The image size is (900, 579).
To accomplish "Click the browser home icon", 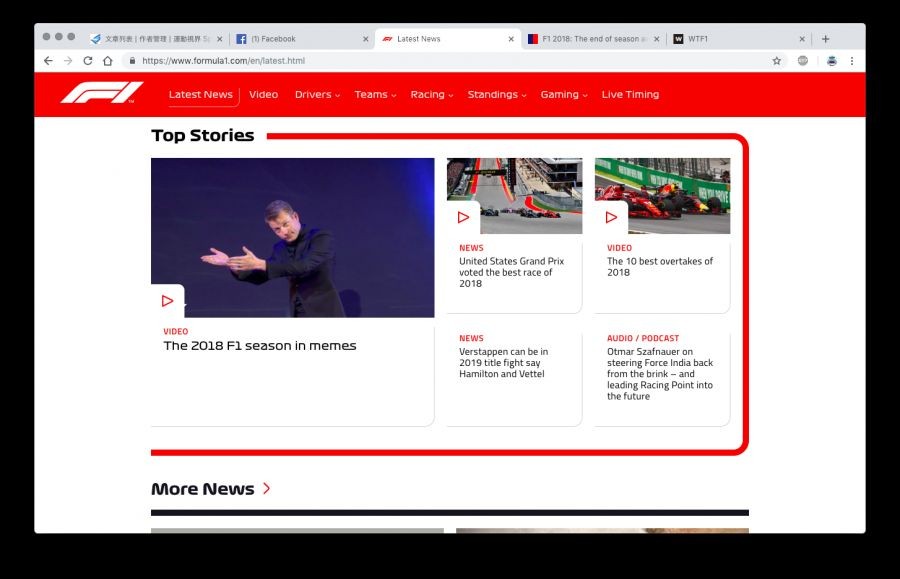I will [x=108, y=61].
